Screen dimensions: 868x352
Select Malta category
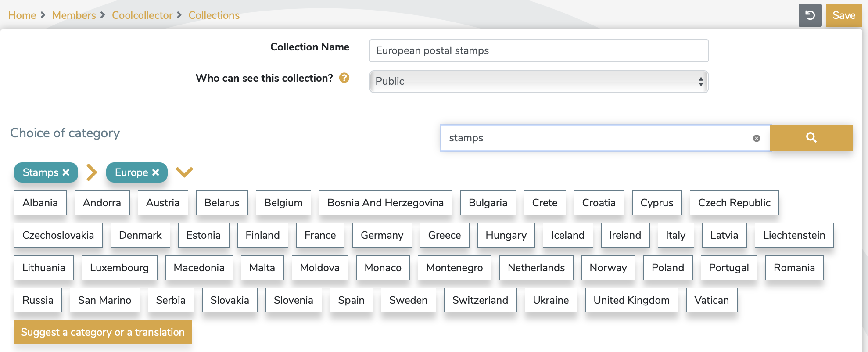tap(262, 268)
